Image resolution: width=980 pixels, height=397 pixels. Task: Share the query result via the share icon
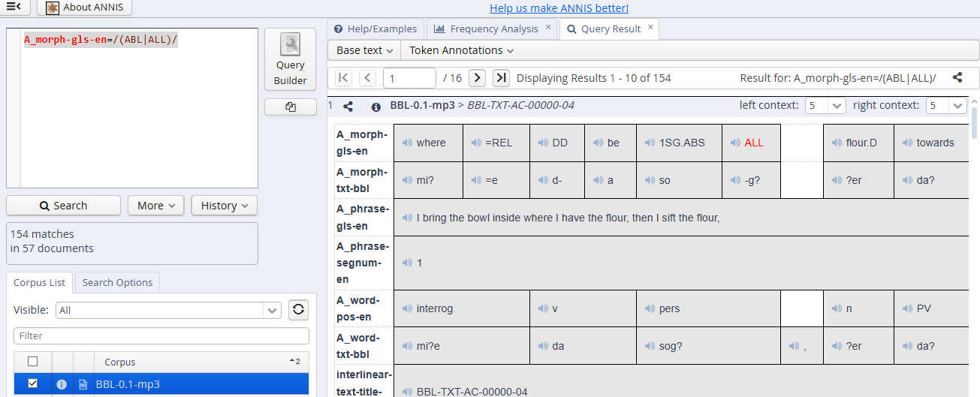tap(957, 78)
